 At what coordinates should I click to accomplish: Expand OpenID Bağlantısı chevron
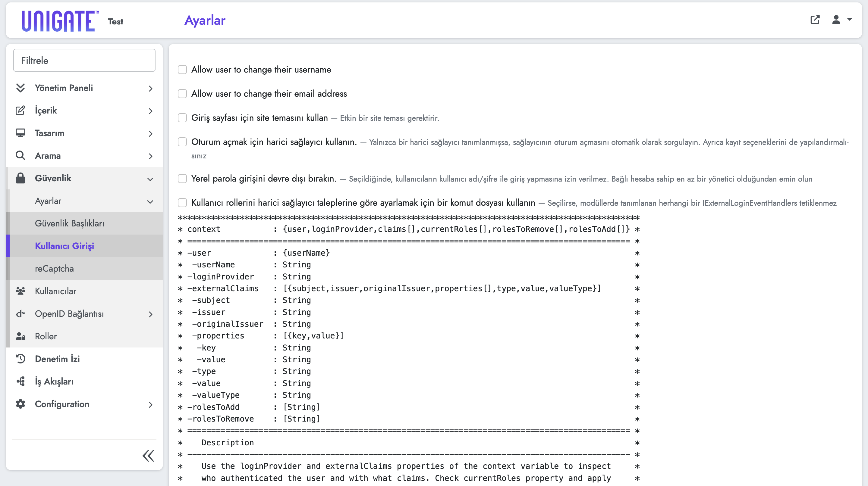pyautogui.click(x=150, y=314)
